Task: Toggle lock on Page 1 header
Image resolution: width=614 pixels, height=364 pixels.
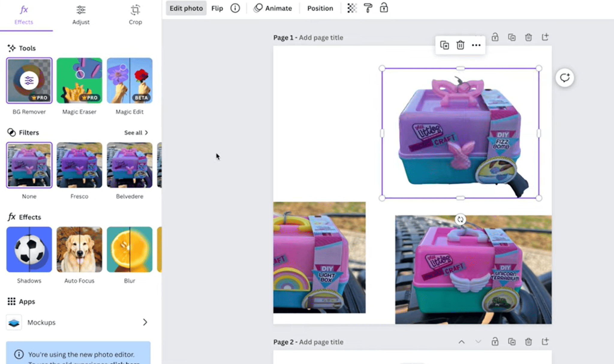Action: coord(495,37)
